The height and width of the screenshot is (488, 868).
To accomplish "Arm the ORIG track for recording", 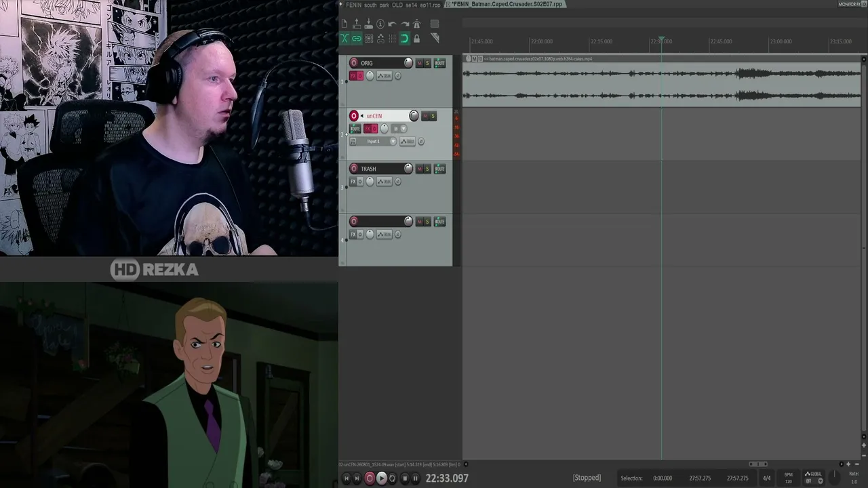I will 353,63.
